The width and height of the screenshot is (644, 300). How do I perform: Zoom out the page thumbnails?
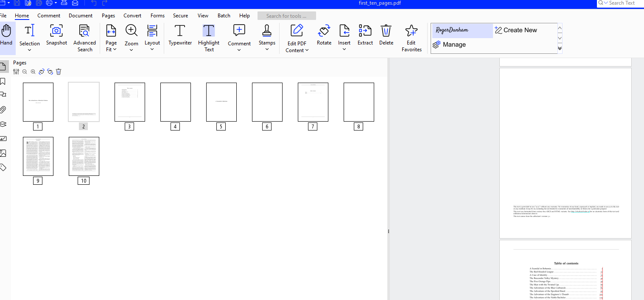[25, 72]
